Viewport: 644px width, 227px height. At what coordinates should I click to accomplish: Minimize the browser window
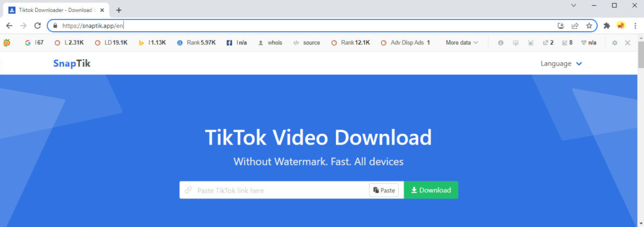pyautogui.click(x=594, y=5)
